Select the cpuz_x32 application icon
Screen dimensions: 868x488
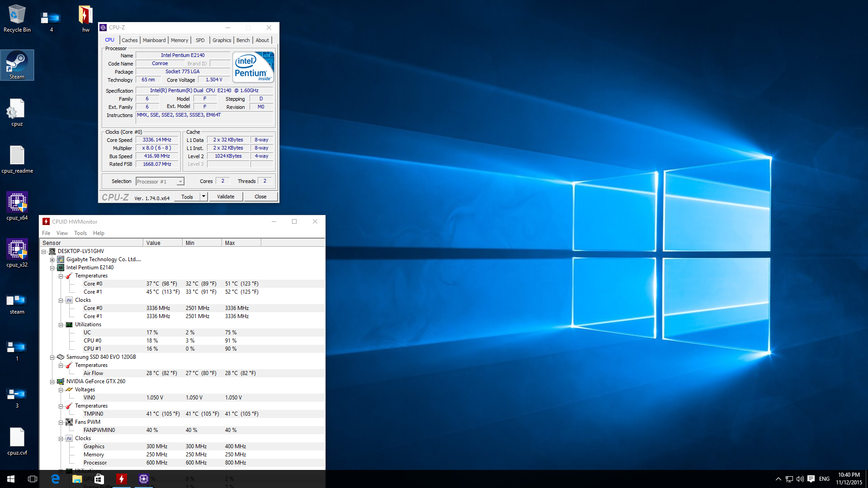coord(17,253)
